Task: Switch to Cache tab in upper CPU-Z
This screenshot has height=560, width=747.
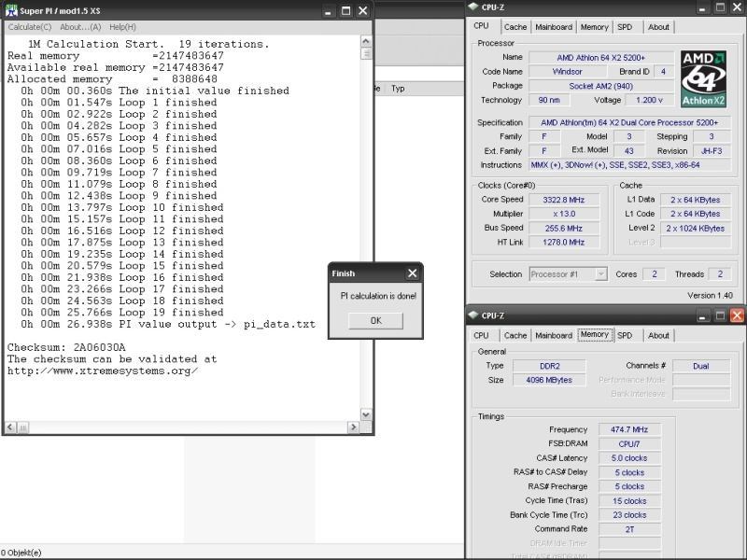Action: (x=515, y=27)
